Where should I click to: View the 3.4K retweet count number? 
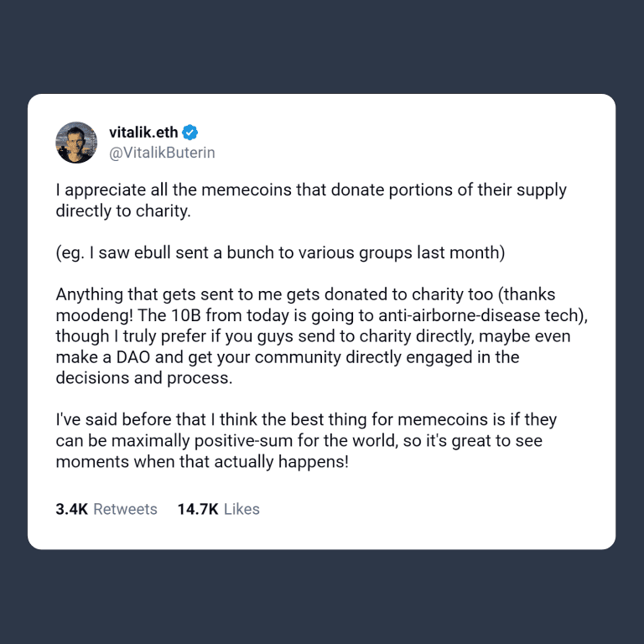pyautogui.click(x=71, y=509)
